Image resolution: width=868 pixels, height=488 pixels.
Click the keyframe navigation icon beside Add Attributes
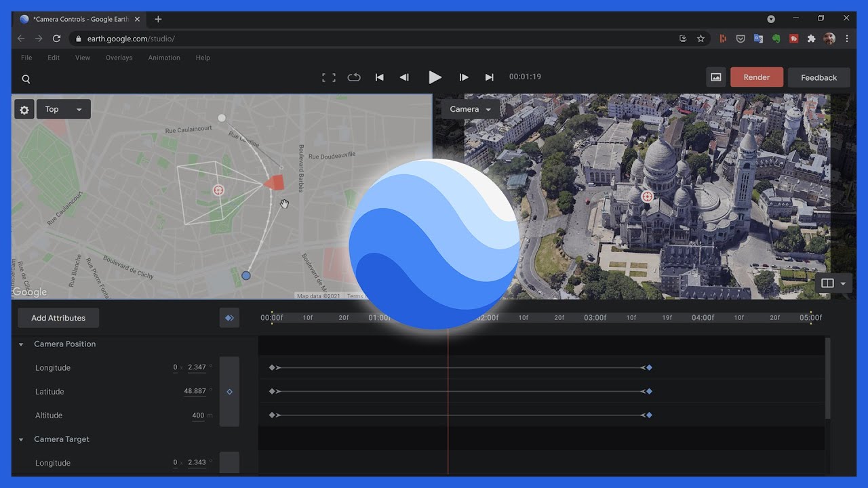229,318
